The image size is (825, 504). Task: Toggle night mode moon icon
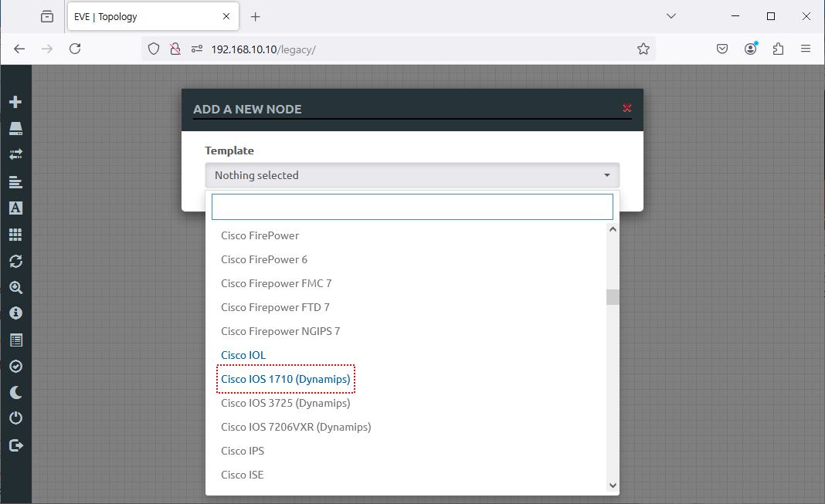[x=15, y=393]
